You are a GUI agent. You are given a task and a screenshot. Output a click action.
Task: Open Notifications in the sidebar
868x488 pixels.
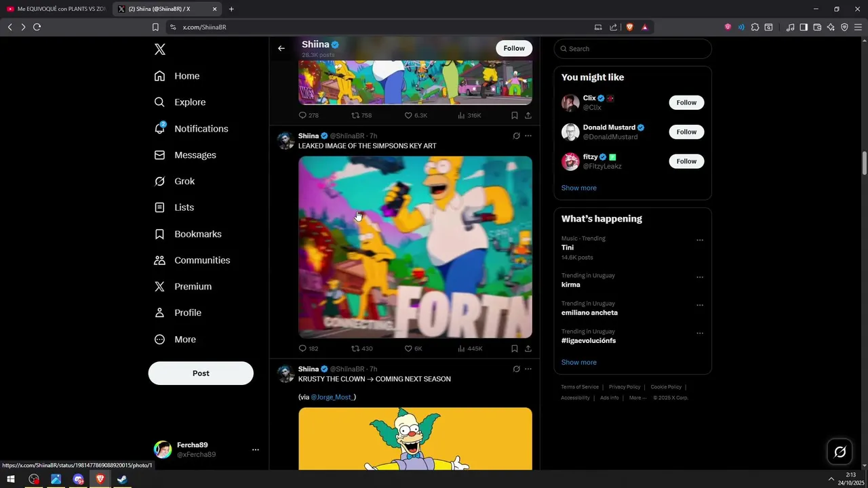click(191, 129)
